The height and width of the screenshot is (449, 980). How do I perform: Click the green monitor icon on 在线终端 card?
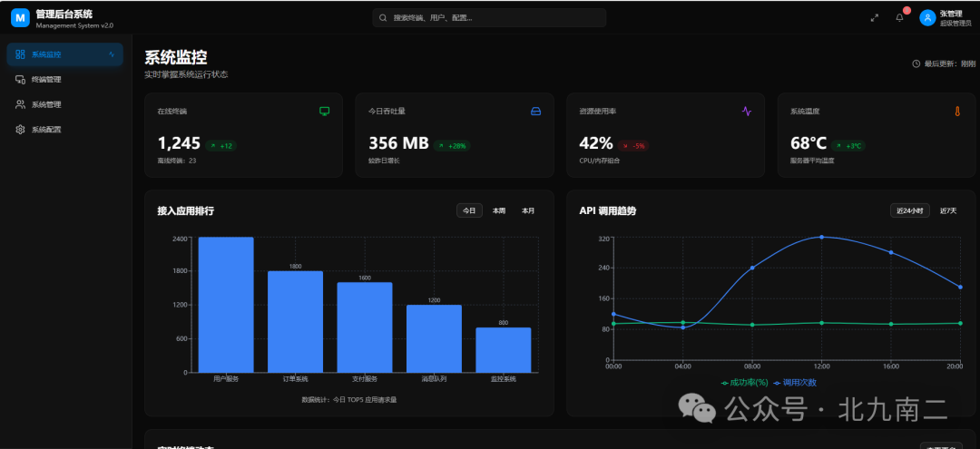[324, 112]
